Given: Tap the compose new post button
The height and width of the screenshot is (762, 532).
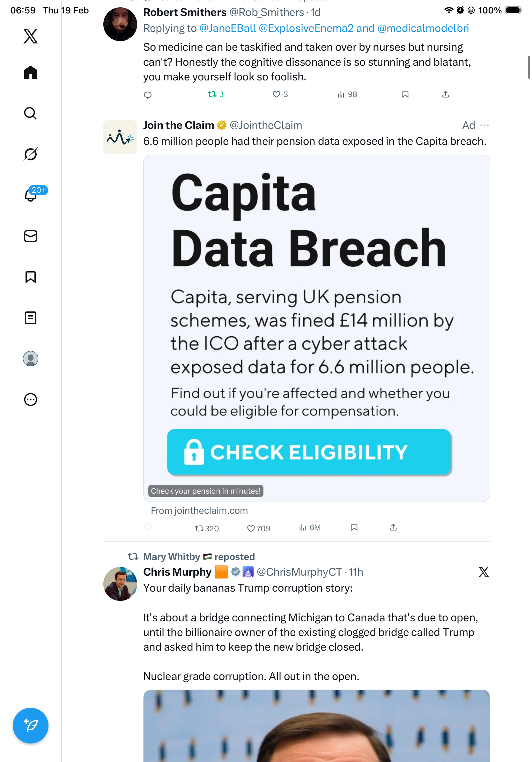Looking at the screenshot, I should pyautogui.click(x=31, y=726).
